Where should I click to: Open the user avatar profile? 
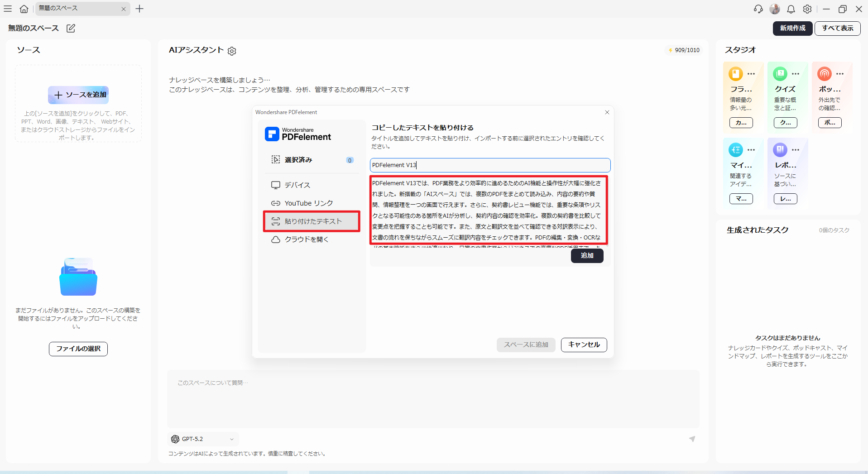775,9
